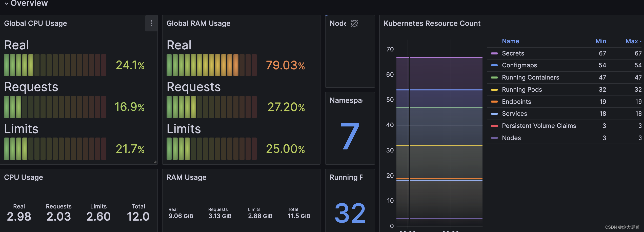Screen dimensions: 644x232
Task: Click the Global CPU Usage resize handle
Action: pos(155,162)
